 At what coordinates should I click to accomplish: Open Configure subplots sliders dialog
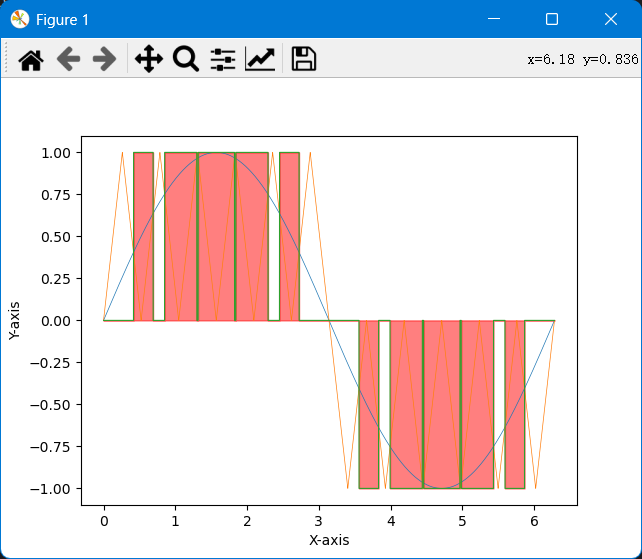coord(223,59)
